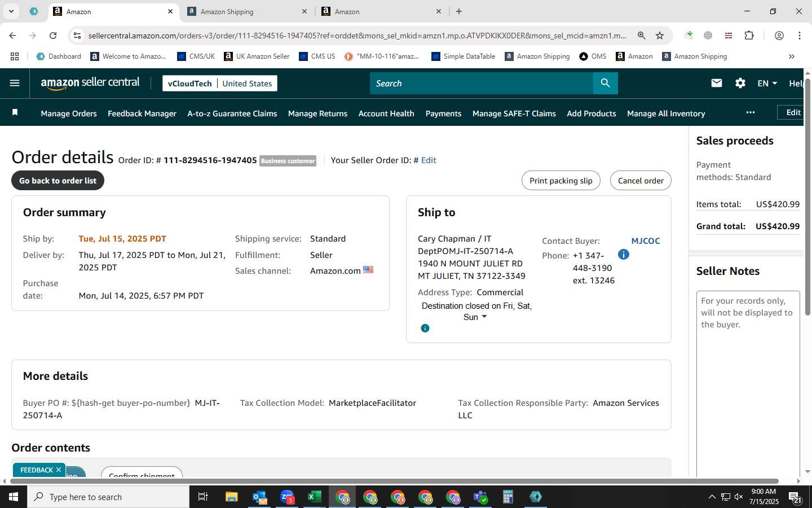The image size is (812, 508).
Task: Open the EN language dropdown
Action: click(767, 83)
